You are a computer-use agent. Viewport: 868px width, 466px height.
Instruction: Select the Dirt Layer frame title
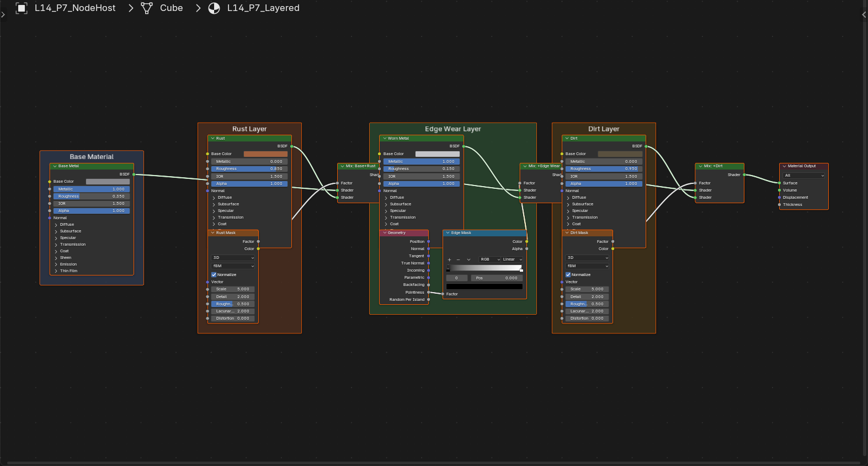coord(604,129)
